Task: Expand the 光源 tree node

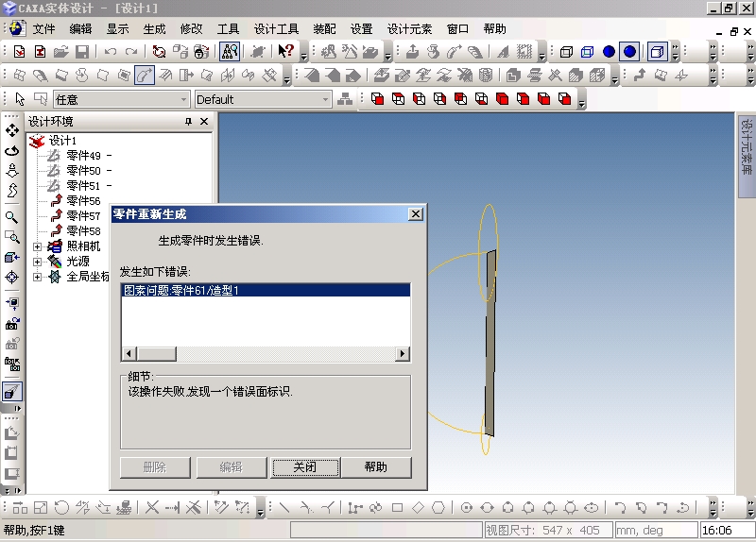Action: 37,262
